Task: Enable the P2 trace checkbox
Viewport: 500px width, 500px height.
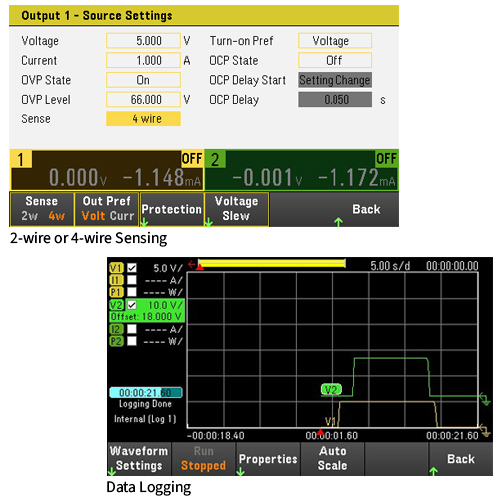Action: 132,341
